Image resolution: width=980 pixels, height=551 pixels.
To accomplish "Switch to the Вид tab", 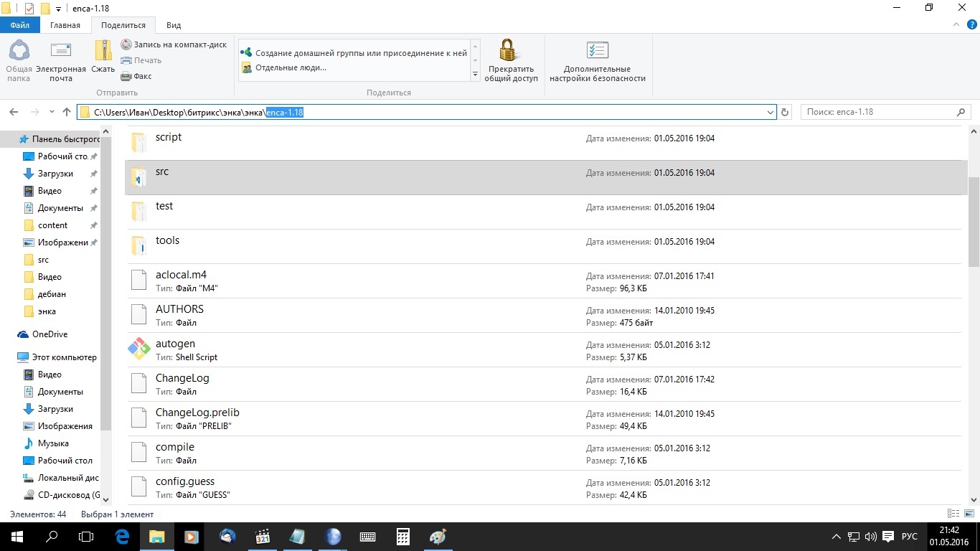I will click(174, 25).
